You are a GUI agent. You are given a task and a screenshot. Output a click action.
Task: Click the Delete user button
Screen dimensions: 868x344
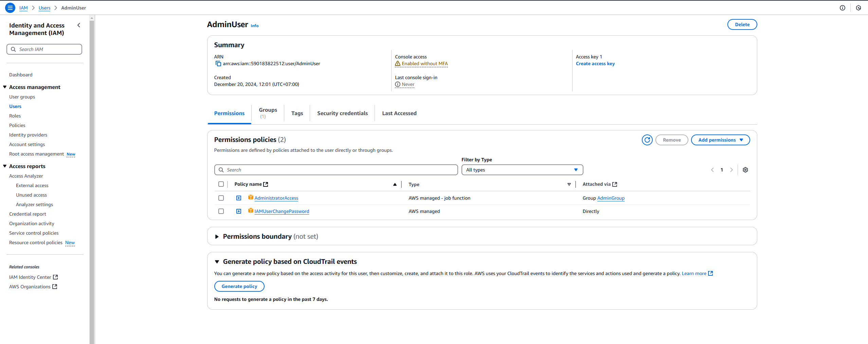click(742, 24)
